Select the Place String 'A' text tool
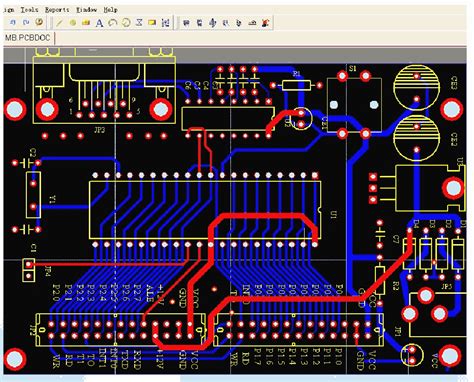The width and height of the screenshot is (474, 382). pyautogui.click(x=99, y=23)
